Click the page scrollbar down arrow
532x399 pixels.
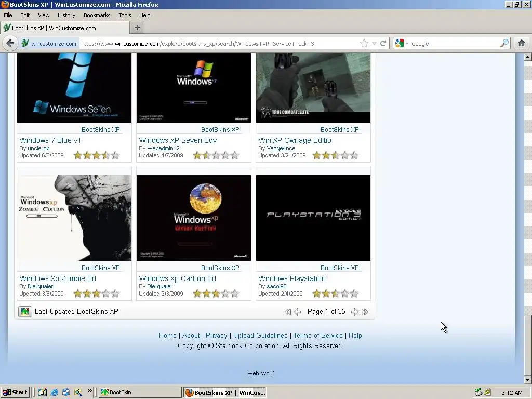point(528,380)
